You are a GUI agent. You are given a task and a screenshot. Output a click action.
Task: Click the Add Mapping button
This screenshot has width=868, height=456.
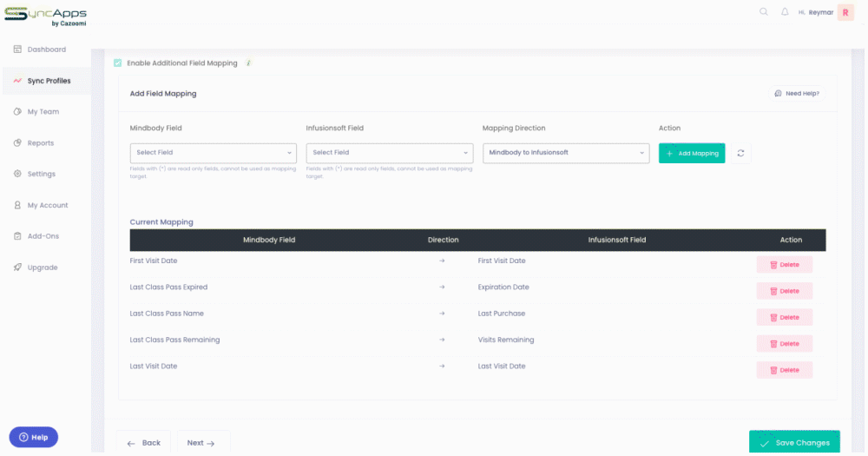tap(692, 154)
